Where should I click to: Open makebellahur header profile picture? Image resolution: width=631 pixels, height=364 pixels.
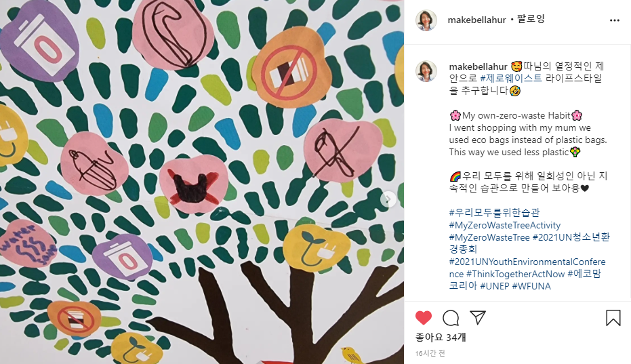click(x=426, y=20)
